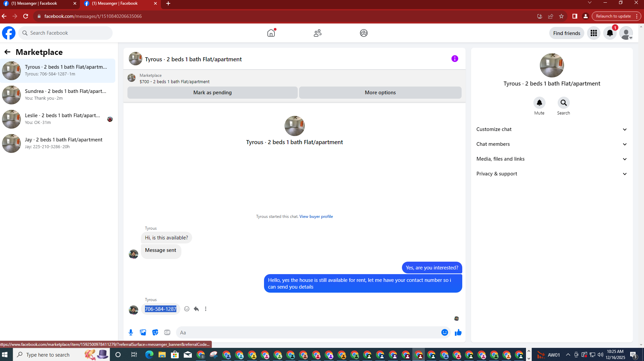The image size is (644, 361).
Task: Select the second Messenger tab
Action: 120,4
